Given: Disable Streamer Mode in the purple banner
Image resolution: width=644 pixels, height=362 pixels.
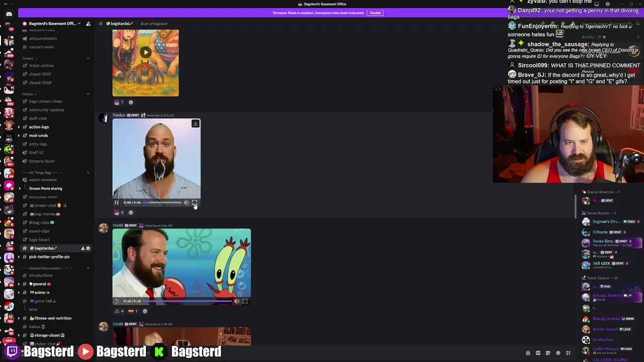Looking at the screenshot, I should point(375,13).
